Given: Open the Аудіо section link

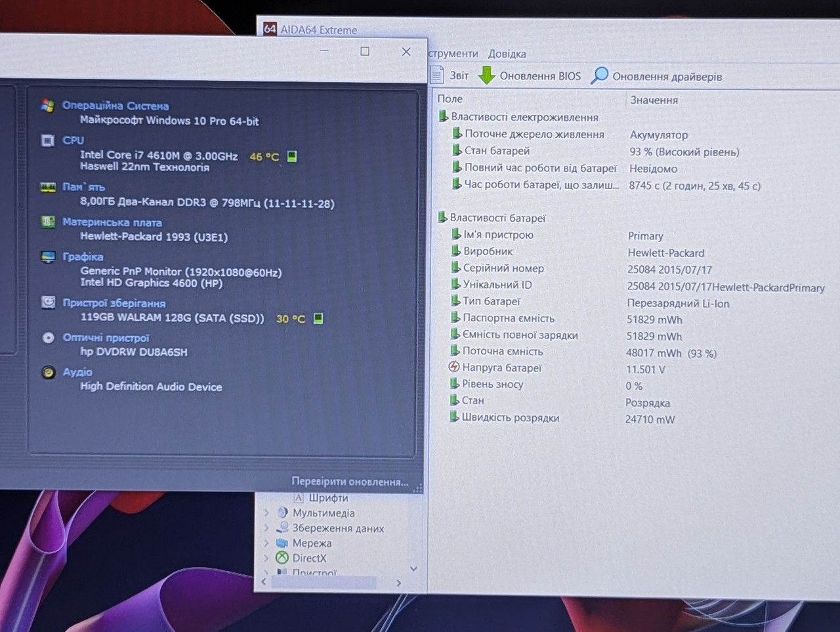Looking at the screenshot, I should 77,372.
